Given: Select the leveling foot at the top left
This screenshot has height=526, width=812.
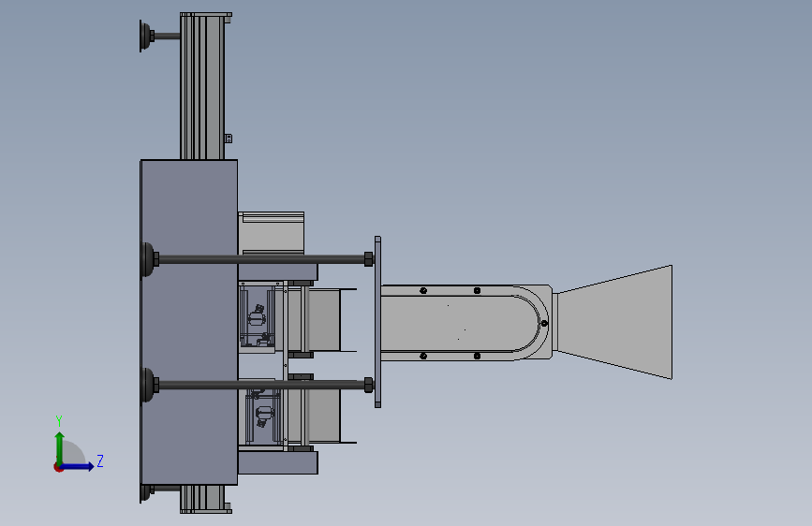Looking at the screenshot, I should [146, 37].
